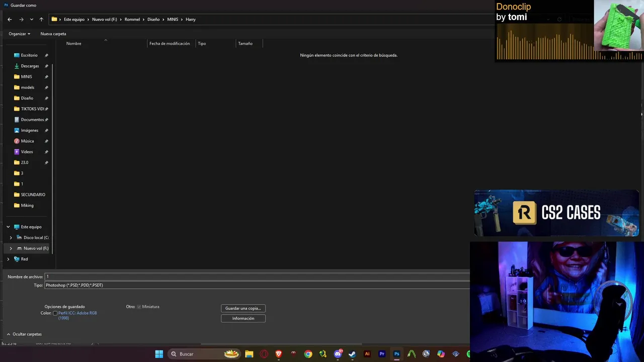Viewport: 644px width, 362px height.
Task: Select Nuevo vol (F:) drive in tree
Action: tap(36, 248)
